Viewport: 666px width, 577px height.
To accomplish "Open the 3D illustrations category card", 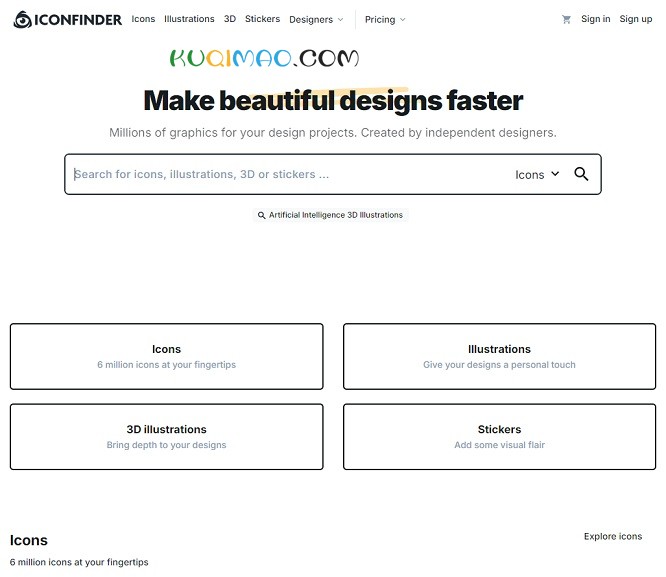I will click(166, 437).
